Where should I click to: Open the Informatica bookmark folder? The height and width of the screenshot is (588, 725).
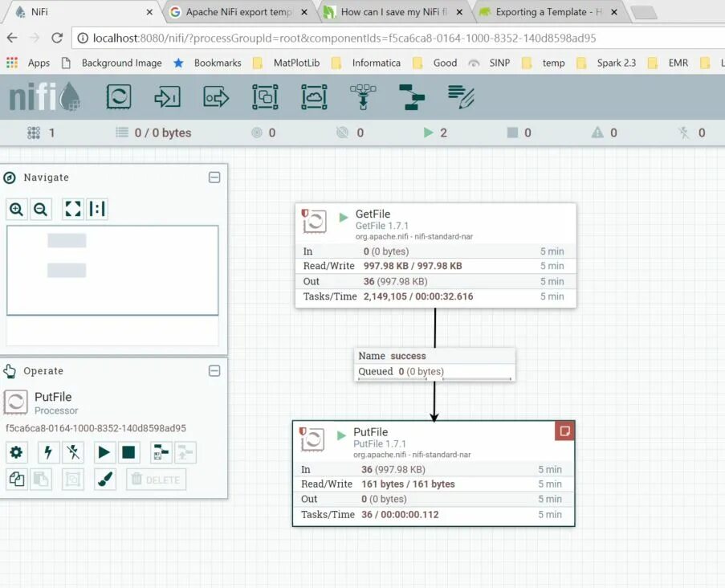366,63
